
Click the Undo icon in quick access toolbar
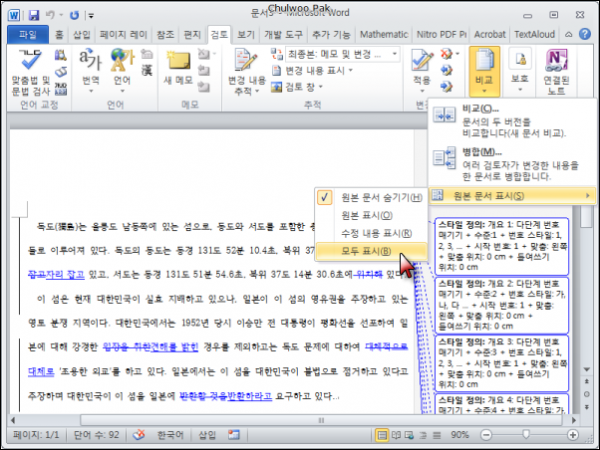click(50, 15)
